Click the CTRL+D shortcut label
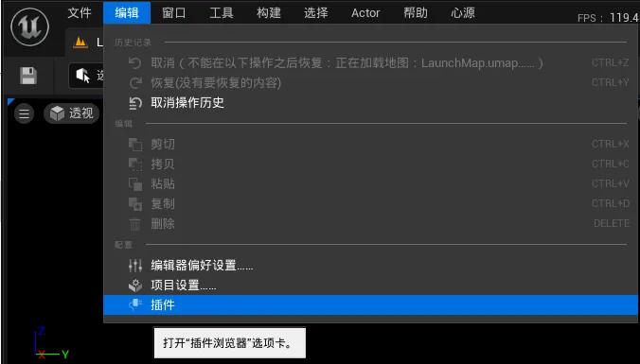Image resolution: width=640 pixels, height=364 pixels. click(611, 204)
